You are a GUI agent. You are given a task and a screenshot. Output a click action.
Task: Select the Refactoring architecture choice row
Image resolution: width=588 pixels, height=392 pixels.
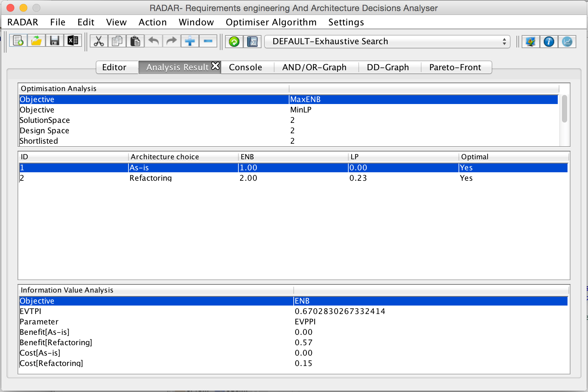294,178
